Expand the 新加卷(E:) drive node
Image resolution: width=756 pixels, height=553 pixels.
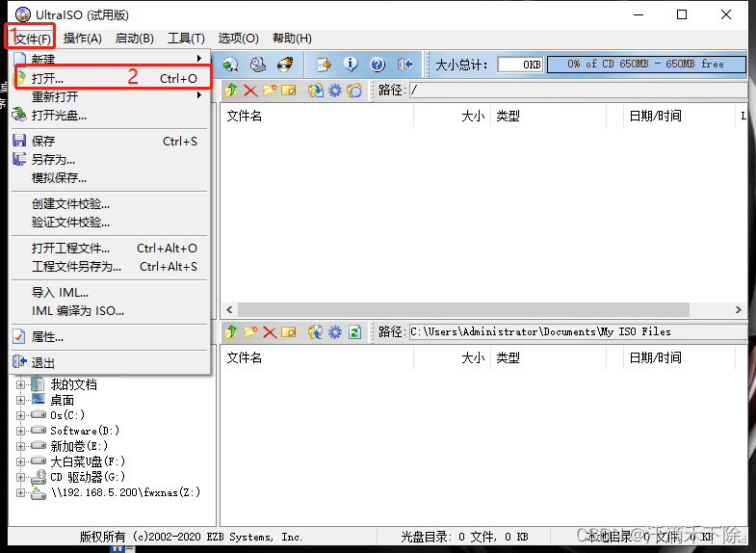tap(20, 446)
